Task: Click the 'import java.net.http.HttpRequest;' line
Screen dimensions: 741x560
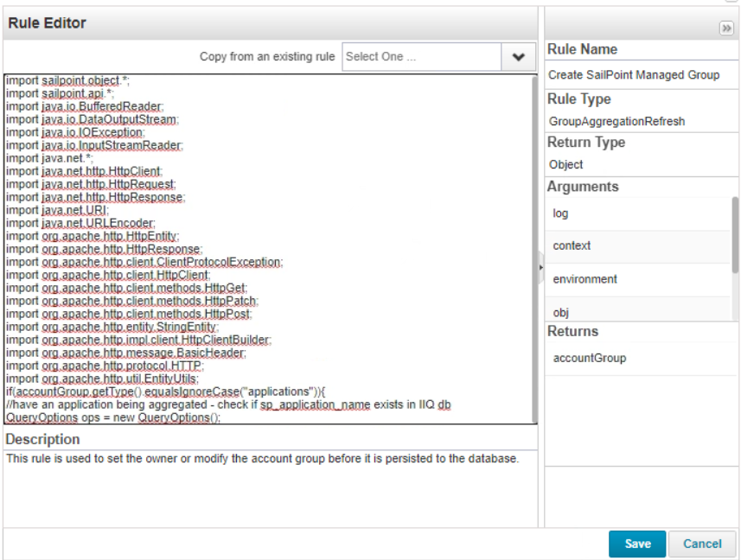Action: 91,185
